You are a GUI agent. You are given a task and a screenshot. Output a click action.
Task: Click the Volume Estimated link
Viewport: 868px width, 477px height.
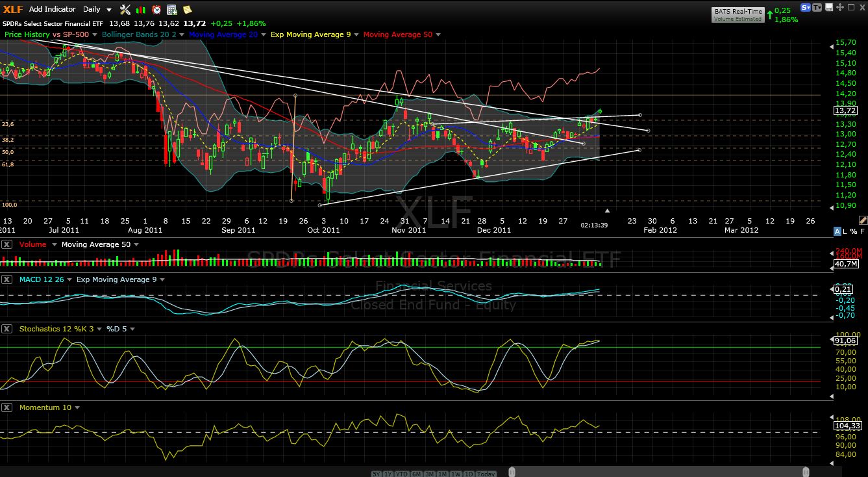738,19
